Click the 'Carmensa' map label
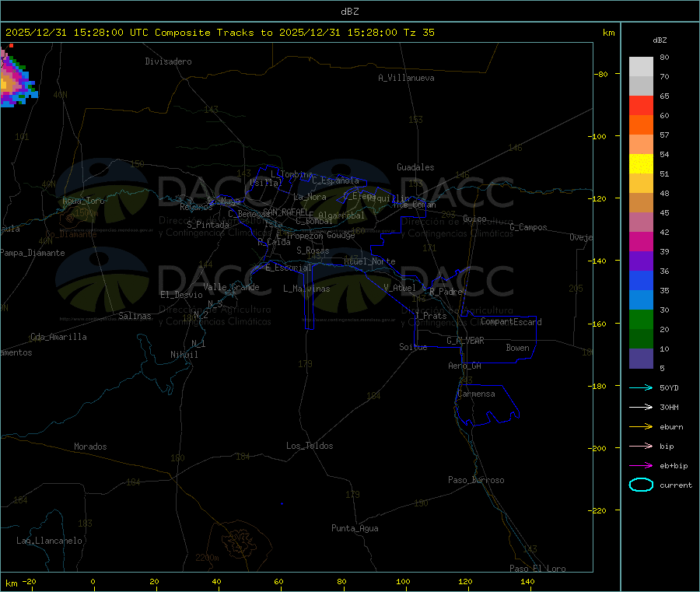Image resolution: width=700 pixels, height=592 pixels. pos(476,394)
